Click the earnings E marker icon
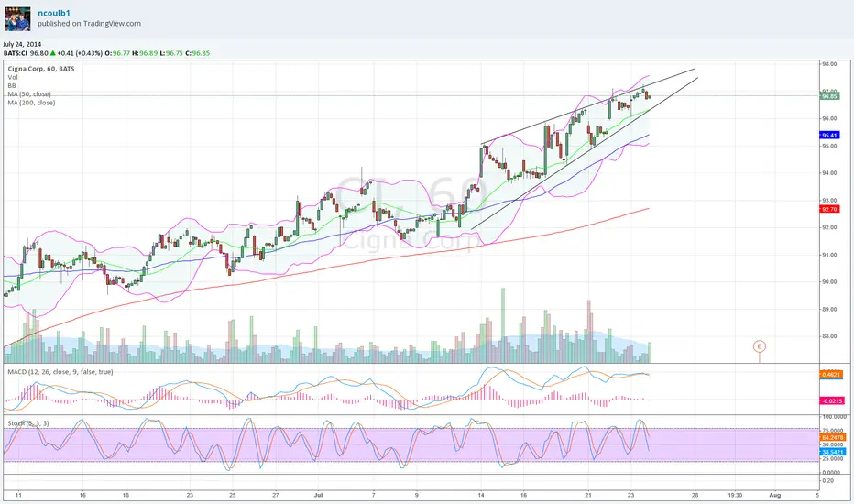 tap(760, 346)
